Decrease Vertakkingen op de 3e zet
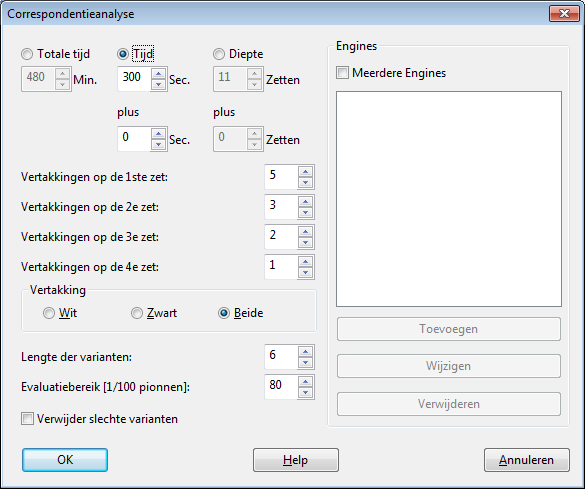 point(306,243)
